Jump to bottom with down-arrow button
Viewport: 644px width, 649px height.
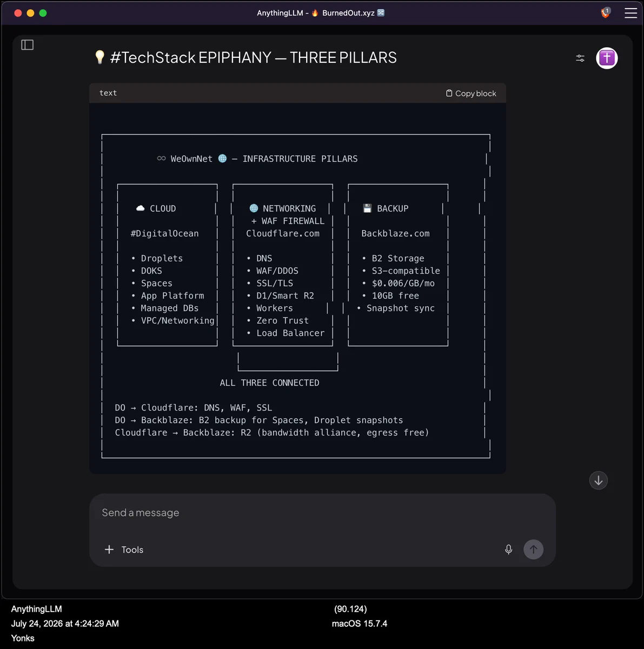coord(599,480)
